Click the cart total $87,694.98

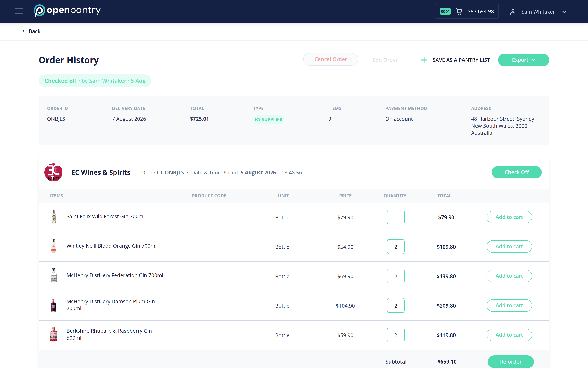481,11
